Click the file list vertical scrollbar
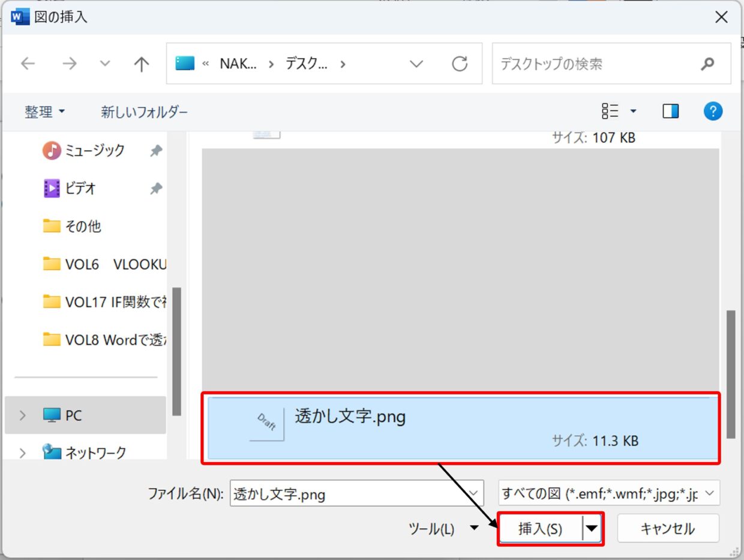 tap(730, 372)
